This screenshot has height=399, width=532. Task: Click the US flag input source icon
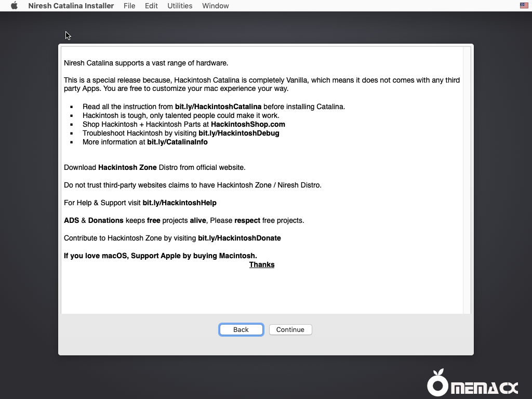[x=524, y=6]
